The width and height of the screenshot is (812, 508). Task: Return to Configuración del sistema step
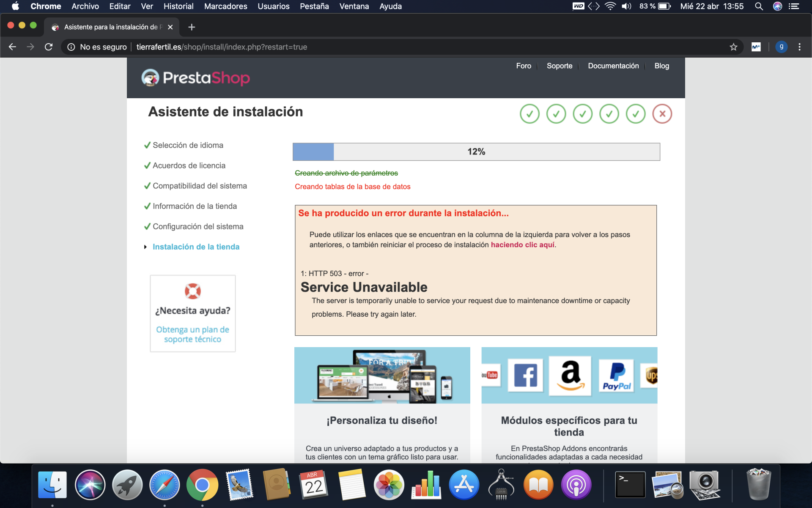[x=198, y=226]
